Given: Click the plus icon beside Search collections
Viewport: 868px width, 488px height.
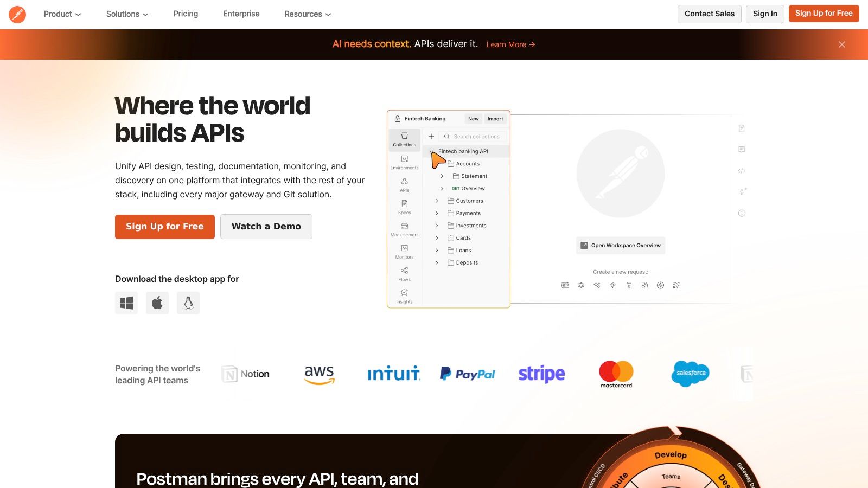Looking at the screenshot, I should [x=431, y=137].
